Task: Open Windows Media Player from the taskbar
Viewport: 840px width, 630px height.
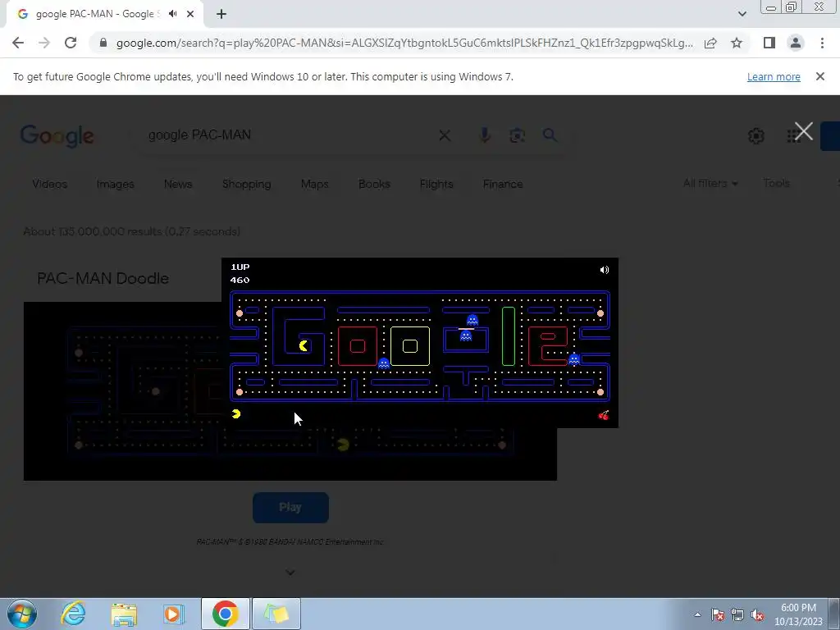Action: point(173,614)
